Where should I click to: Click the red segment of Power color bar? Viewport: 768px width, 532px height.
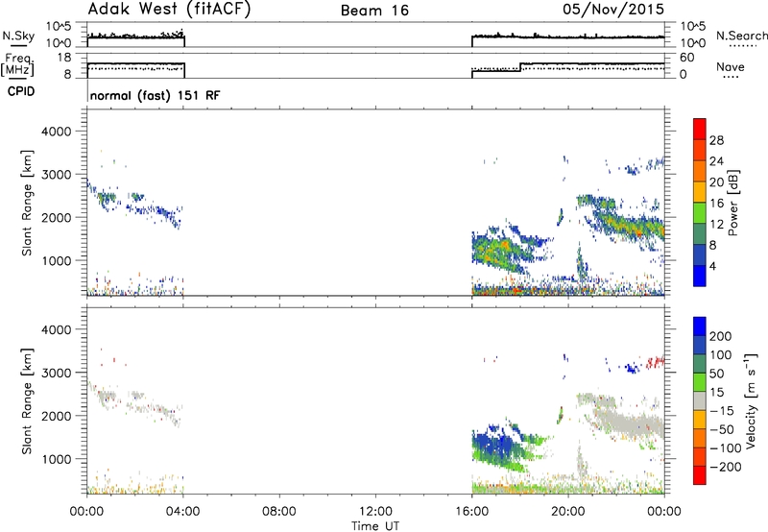(700, 129)
